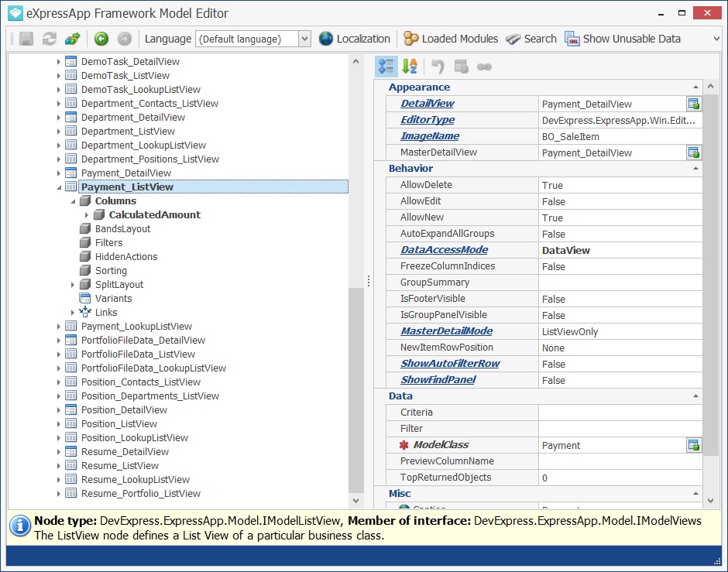The image size is (728, 572).
Task: Click the Search toolbar button
Action: [x=531, y=39]
